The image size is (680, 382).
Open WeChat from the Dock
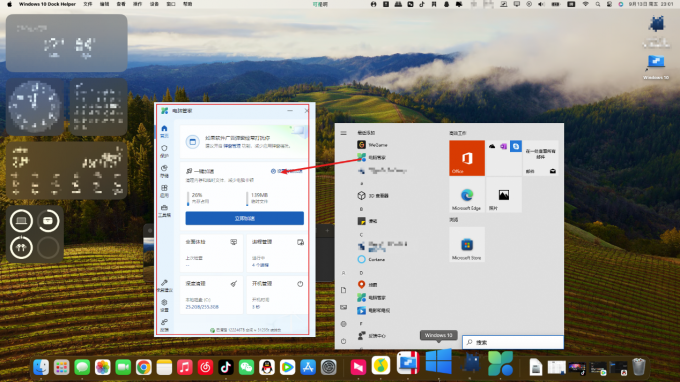click(x=246, y=367)
